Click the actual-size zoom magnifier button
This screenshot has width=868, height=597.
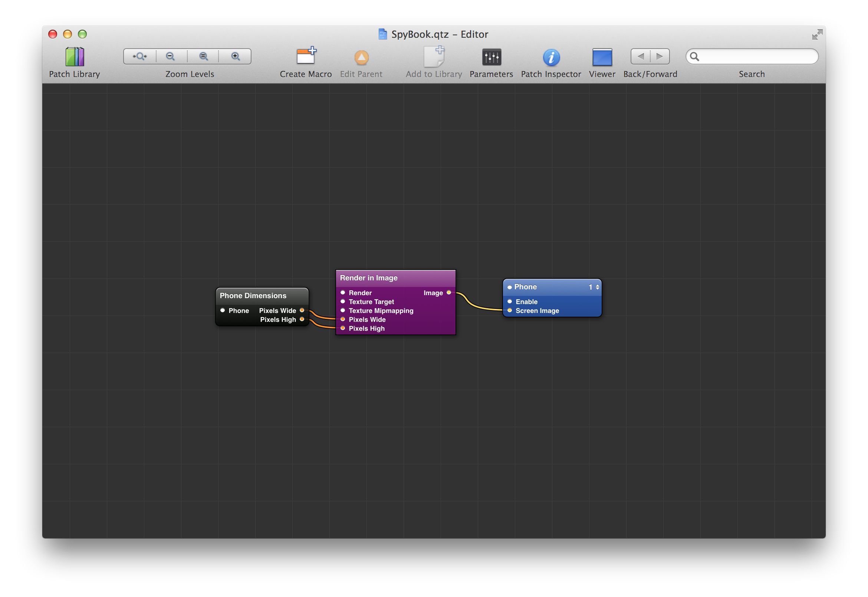[204, 56]
